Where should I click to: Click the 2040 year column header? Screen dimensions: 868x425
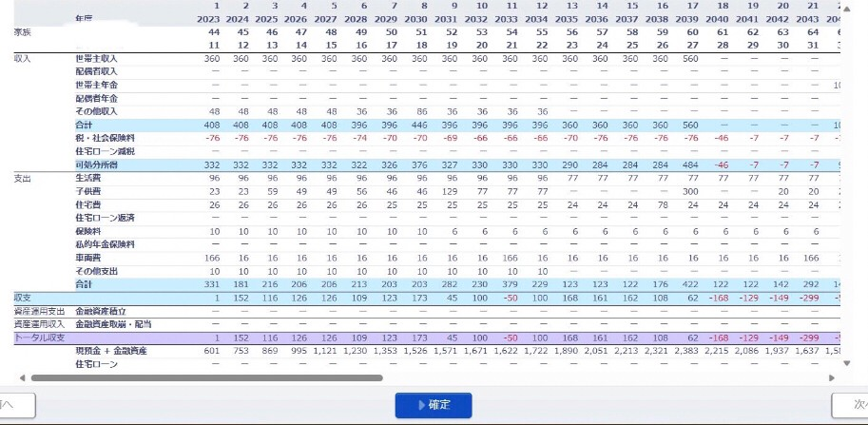coord(718,19)
